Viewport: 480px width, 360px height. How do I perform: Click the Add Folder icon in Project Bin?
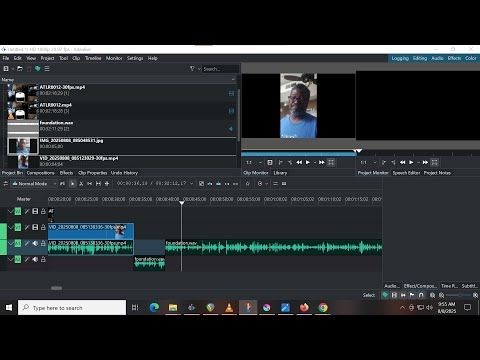pos(20,68)
